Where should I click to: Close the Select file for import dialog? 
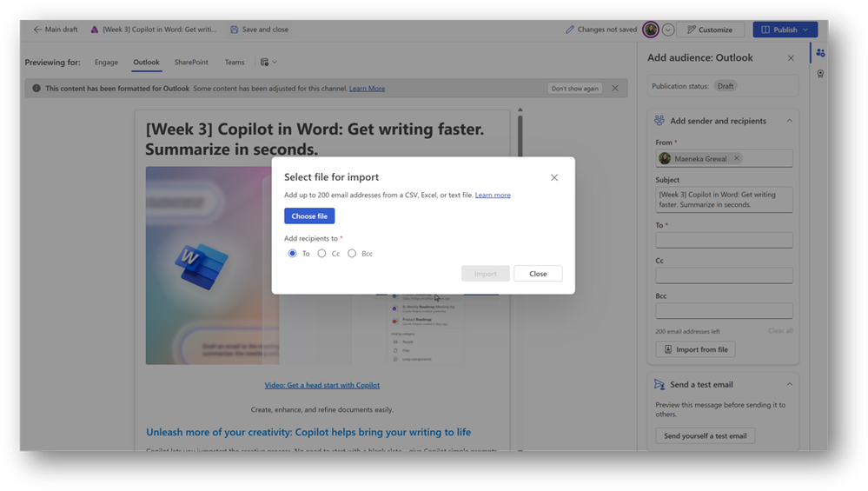pos(554,177)
